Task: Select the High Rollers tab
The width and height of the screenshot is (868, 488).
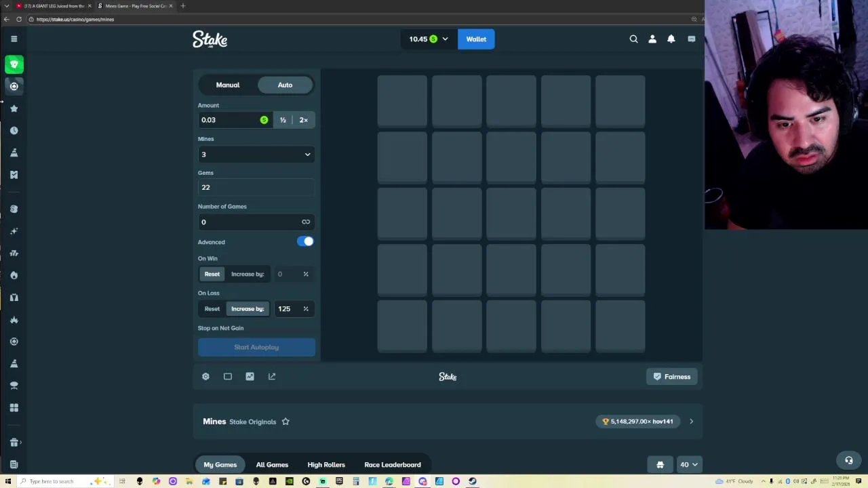Action: tap(326, 464)
